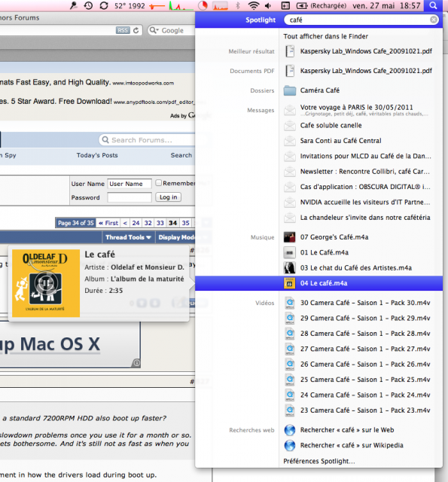Click the red pie chart menu bar icon
The width and height of the screenshot is (448, 482).
point(203,5)
